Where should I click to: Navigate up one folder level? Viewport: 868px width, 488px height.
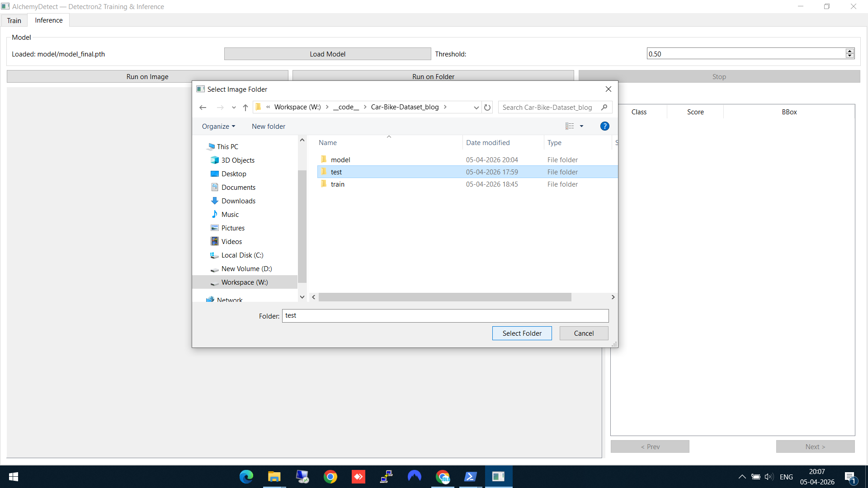tap(245, 107)
